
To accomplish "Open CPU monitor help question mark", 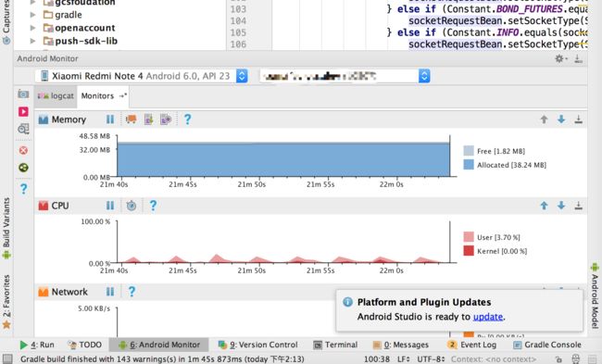I will (153, 206).
